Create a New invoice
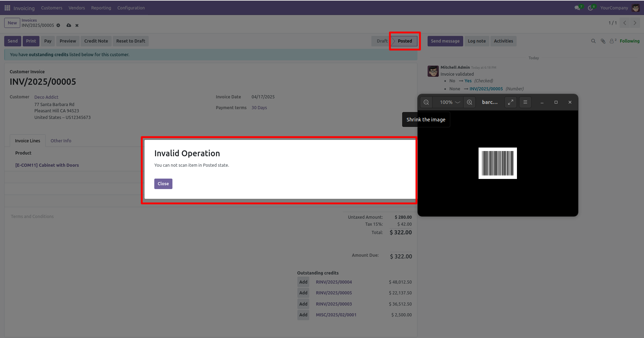 12,23
